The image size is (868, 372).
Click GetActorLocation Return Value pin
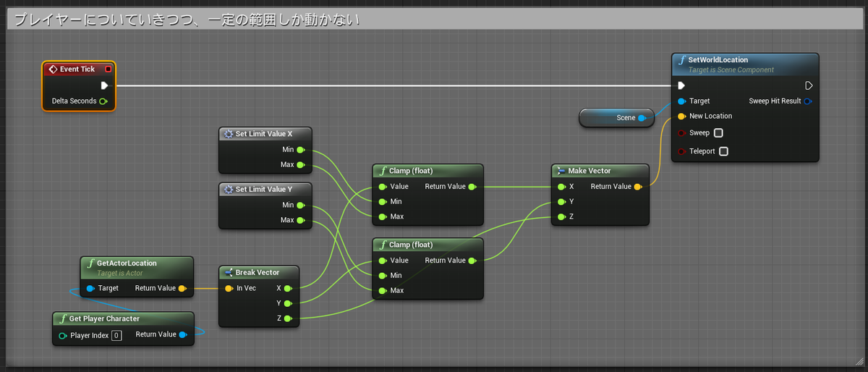[182, 288]
